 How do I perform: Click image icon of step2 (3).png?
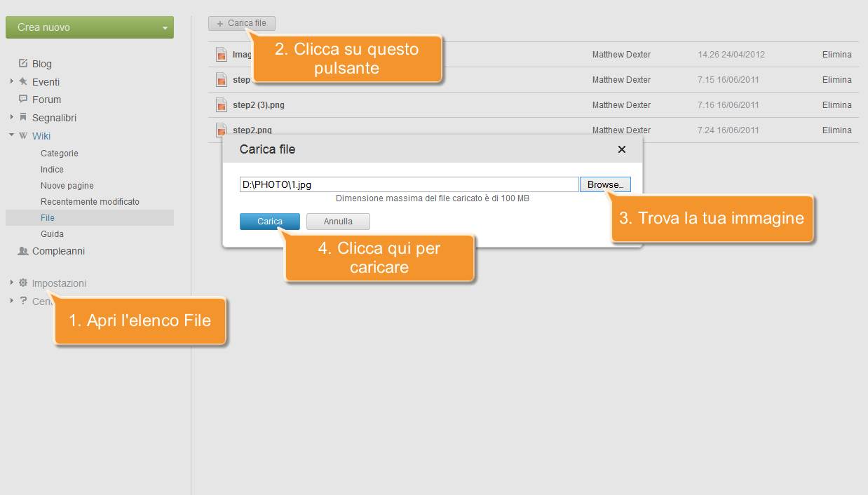pos(221,105)
